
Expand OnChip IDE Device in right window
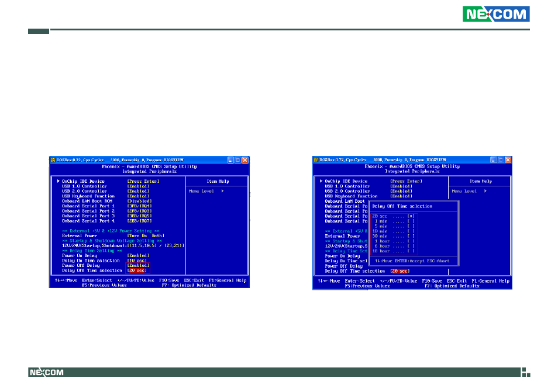tap(347, 181)
